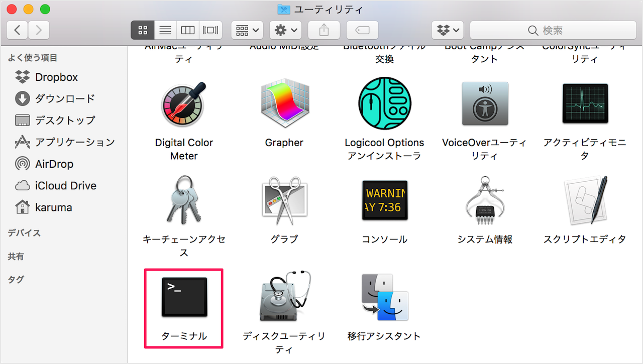Click the search (検索) field
The height and width of the screenshot is (364, 643).
pyautogui.click(x=553, y=30)
